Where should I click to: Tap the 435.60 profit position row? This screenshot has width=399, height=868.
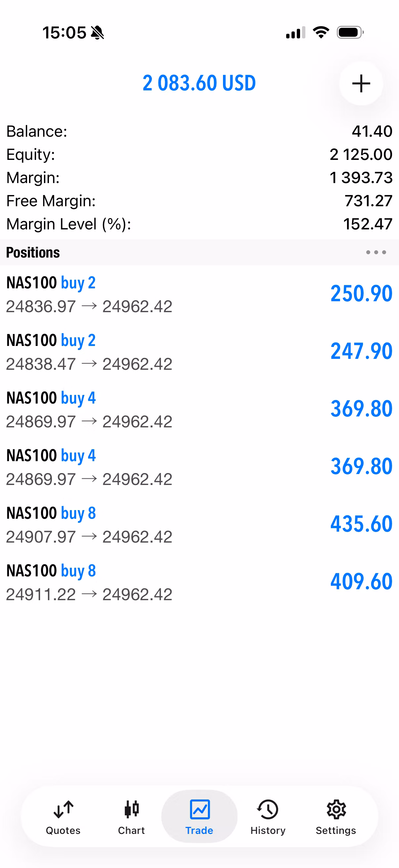click(x=199, y=525)
